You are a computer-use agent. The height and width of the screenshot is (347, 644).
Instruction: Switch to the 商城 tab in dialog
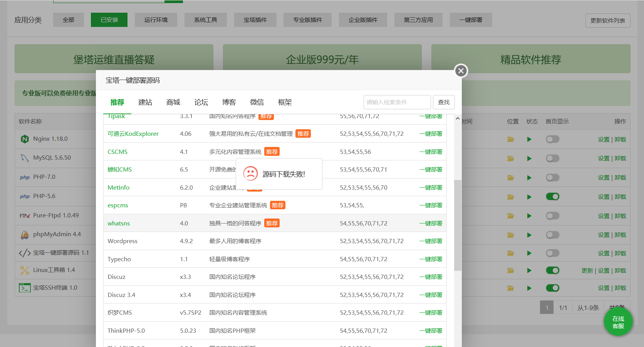pos(173,102)
